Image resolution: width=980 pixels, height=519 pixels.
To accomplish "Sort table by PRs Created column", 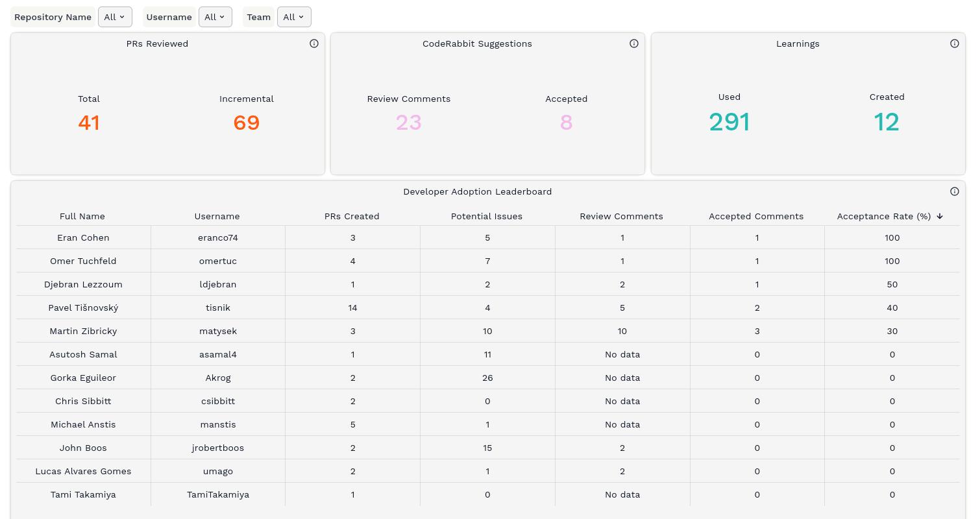I will pyautogui.click(x=352, y=216).
